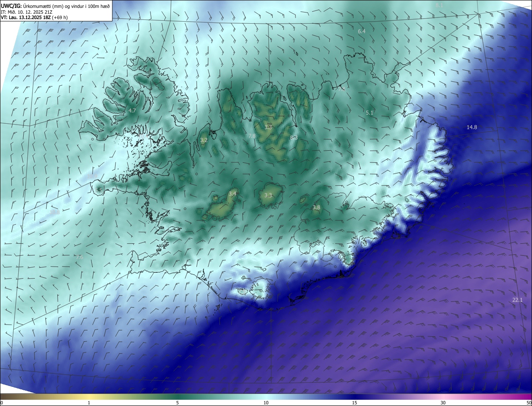Pick the dark navy legend color above 15

click(355, 396)
